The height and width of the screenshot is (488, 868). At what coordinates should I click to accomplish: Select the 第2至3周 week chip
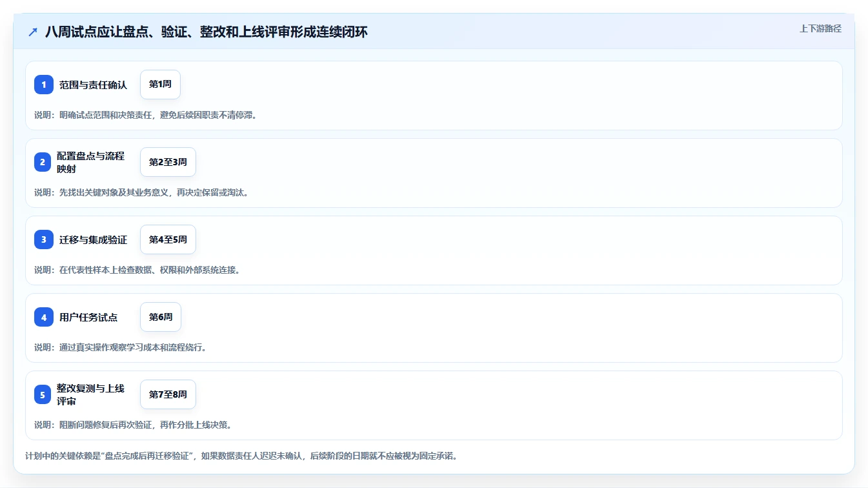point(168,162)
